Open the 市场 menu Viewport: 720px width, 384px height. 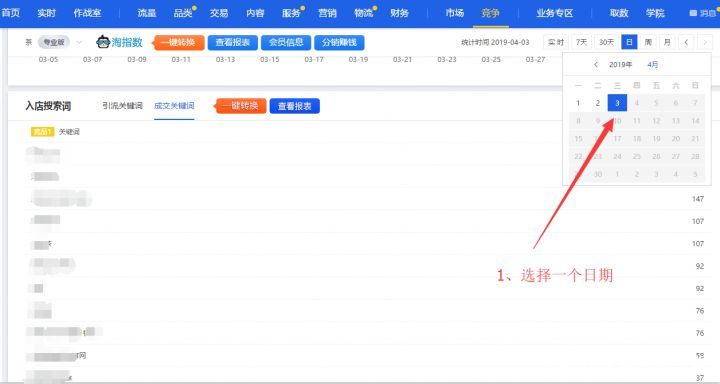[455, 13]
